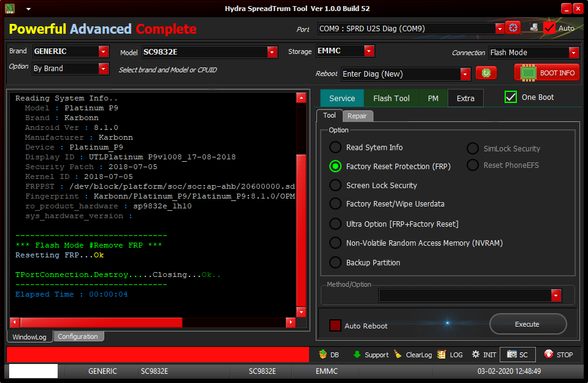The image size is (588, 383).
Task: Switch to the Flash Tool tab
Action: coord(391,98)
